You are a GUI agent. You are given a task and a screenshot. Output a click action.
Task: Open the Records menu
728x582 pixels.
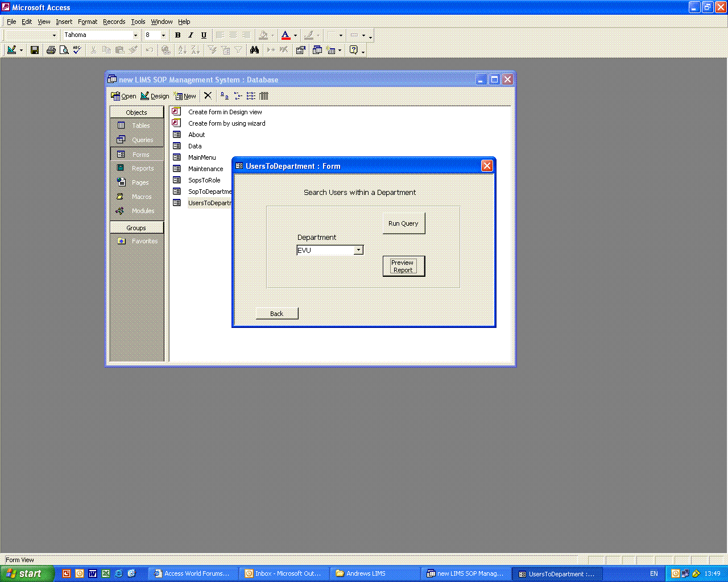coord(114,22)
